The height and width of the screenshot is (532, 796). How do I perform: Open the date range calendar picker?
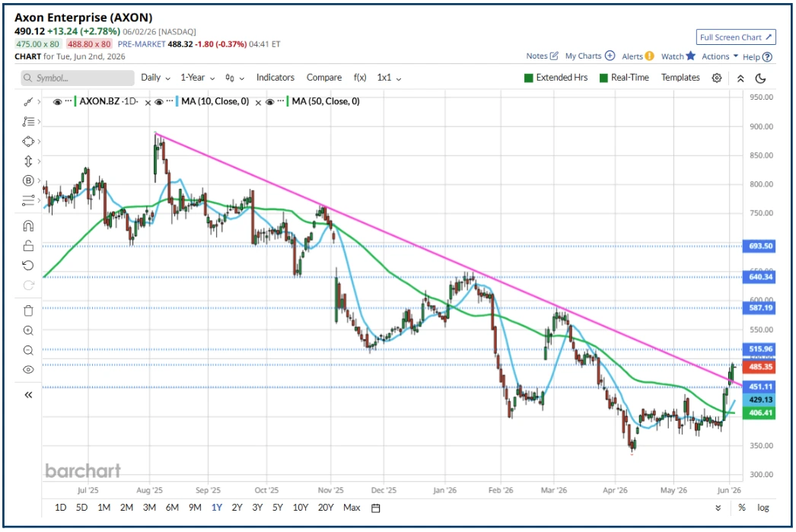pos(376,508)
